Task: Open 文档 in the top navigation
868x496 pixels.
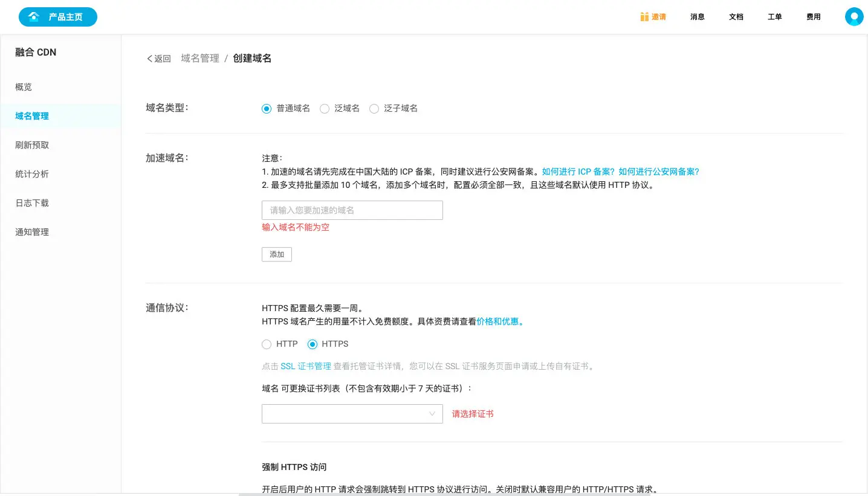Action: [736, 17]
